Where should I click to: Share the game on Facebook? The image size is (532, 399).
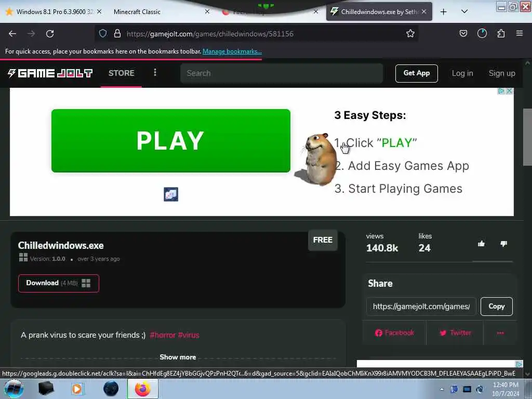click(394, 333)
